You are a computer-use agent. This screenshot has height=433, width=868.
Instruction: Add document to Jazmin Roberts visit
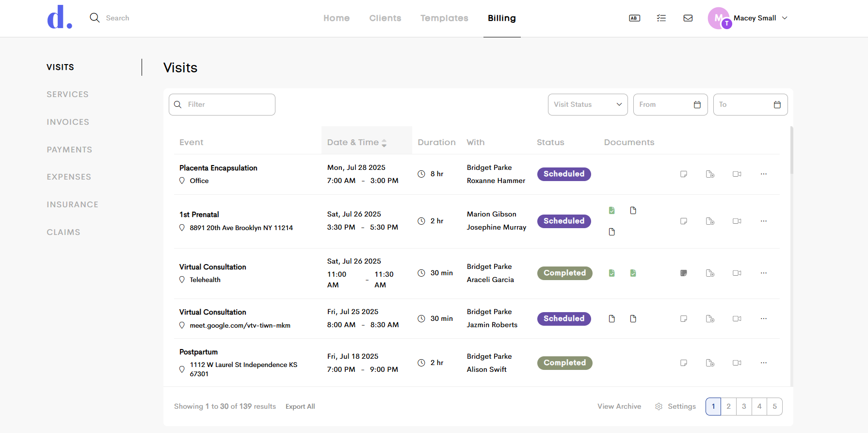point(710,318)
